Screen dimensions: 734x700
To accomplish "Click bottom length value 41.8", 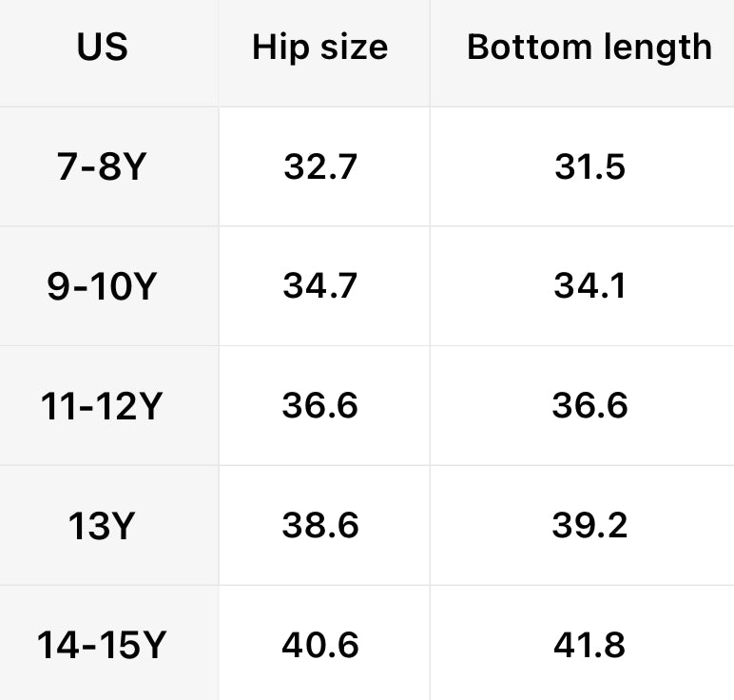I will 589,646.
